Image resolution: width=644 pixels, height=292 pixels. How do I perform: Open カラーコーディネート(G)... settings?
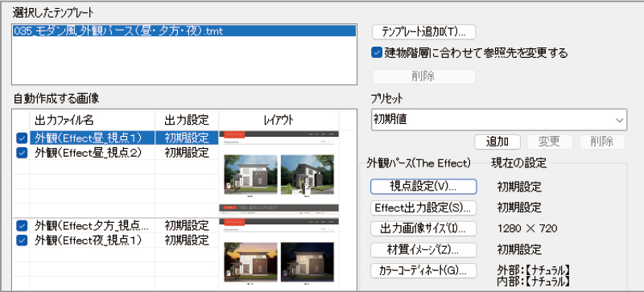click(x=423, y=270)
